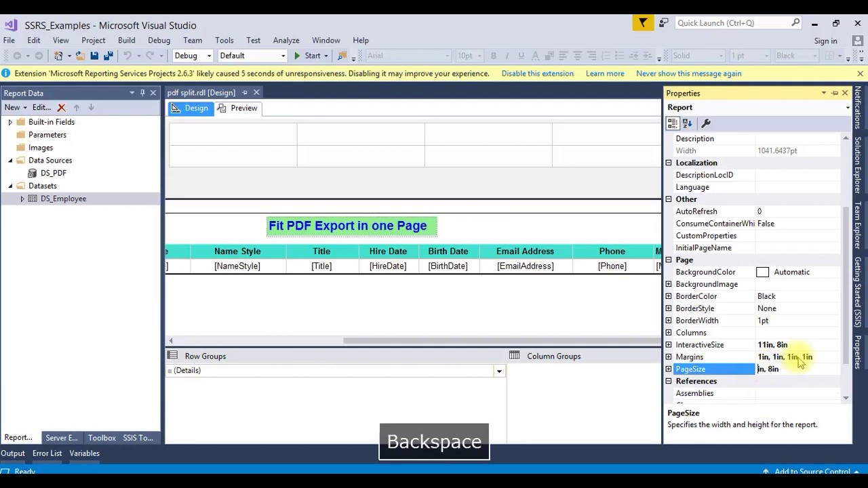The image size is (868, 488).
Task: Open the Analyze menu
Action: [x=286, y=41]
